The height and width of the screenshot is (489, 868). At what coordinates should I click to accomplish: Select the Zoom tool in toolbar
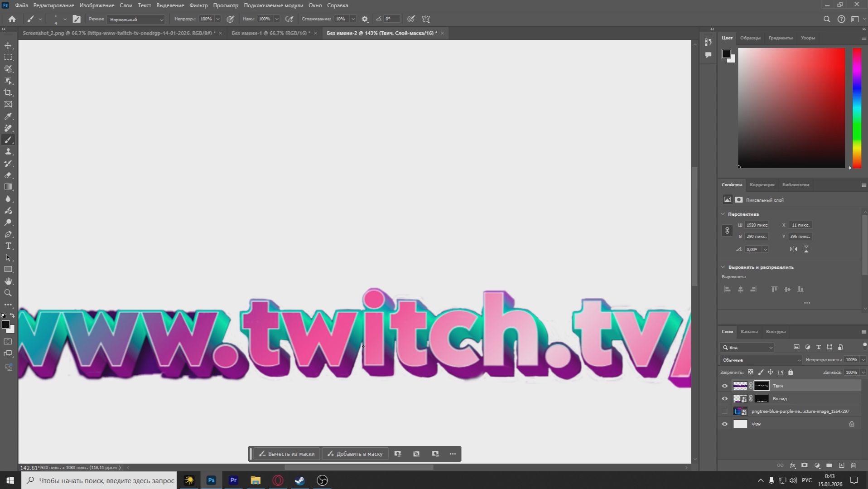8,293
